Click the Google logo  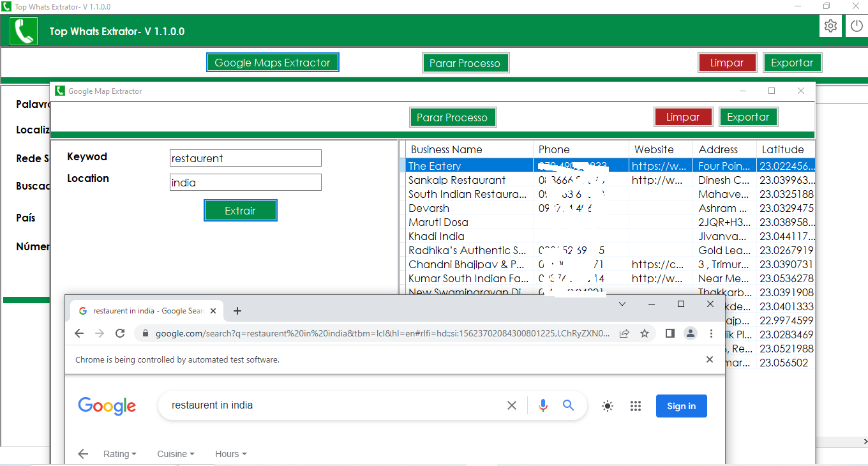click(x=107, y=406)
